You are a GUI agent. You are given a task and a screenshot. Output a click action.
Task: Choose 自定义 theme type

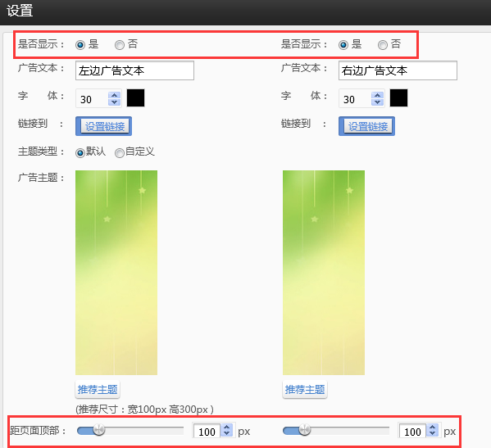[x=120, y=153]
